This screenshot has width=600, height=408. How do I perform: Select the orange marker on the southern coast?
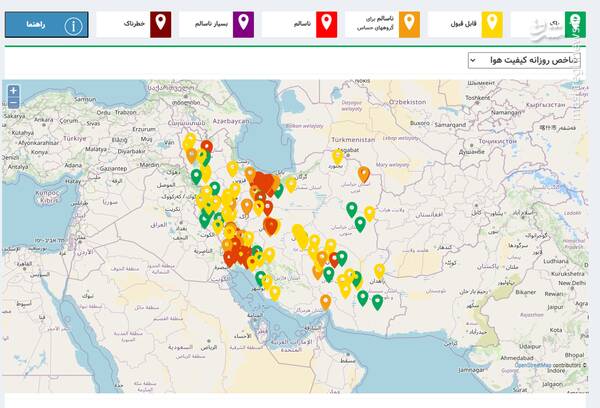pos(325,300)
